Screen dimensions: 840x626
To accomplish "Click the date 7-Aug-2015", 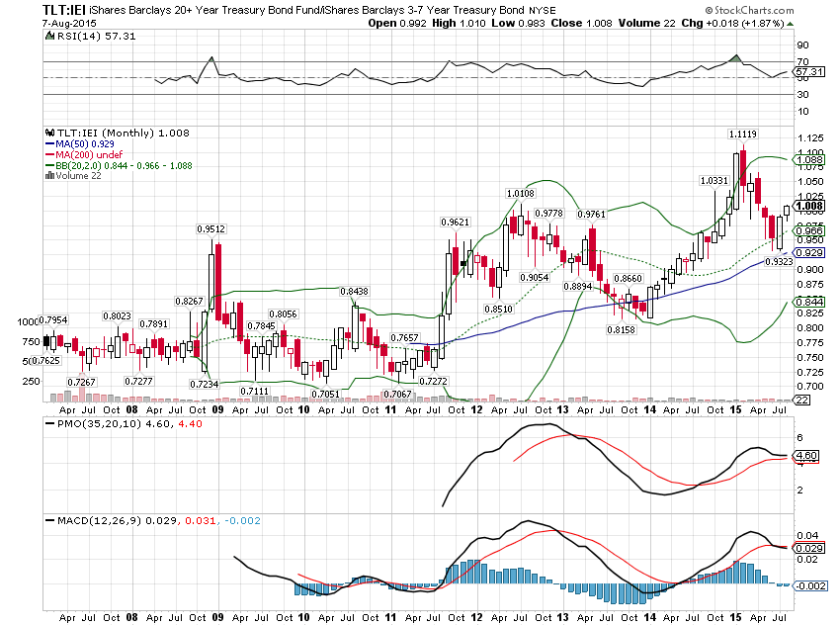I will [x=69, y=24].
